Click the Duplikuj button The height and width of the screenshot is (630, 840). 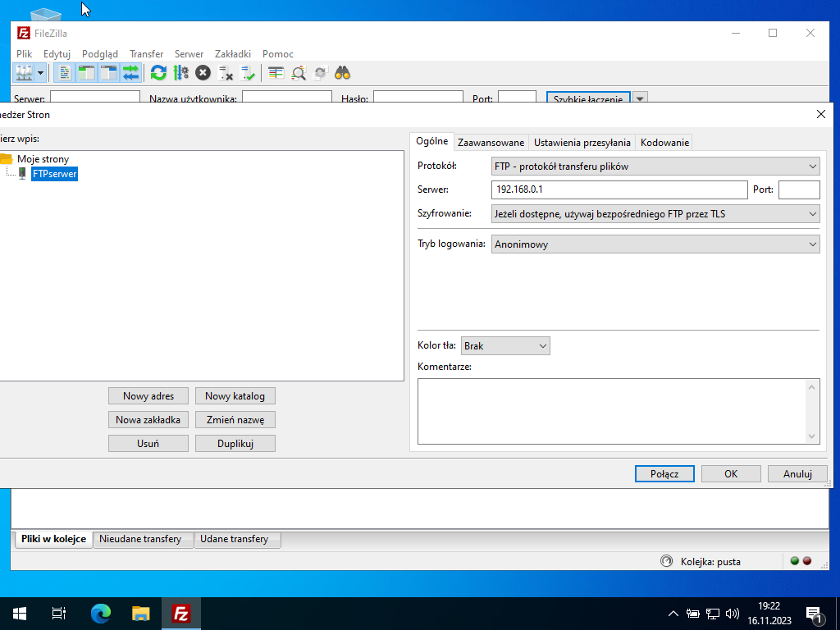[235, 443]
